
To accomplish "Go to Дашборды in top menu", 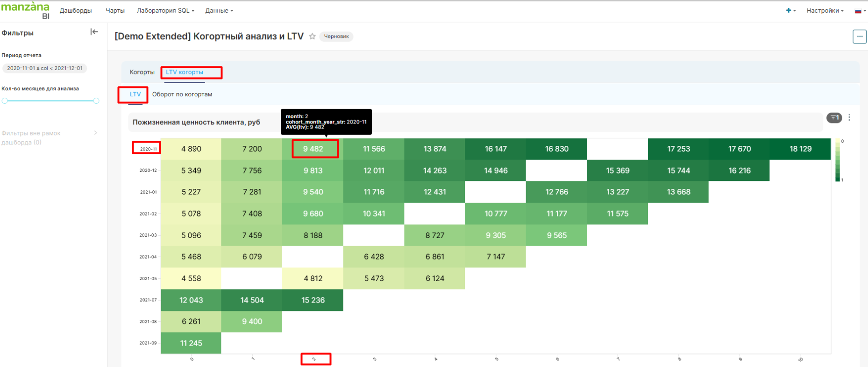I will 76,10.
